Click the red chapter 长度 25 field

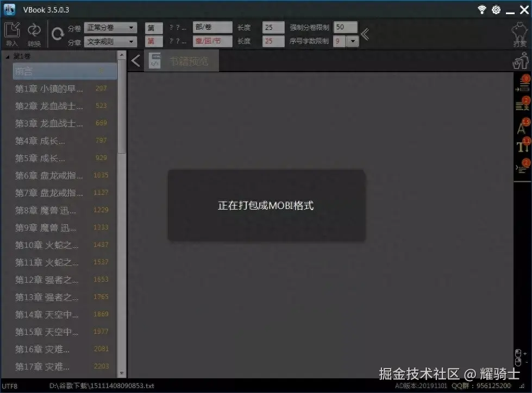coord(273,41)
